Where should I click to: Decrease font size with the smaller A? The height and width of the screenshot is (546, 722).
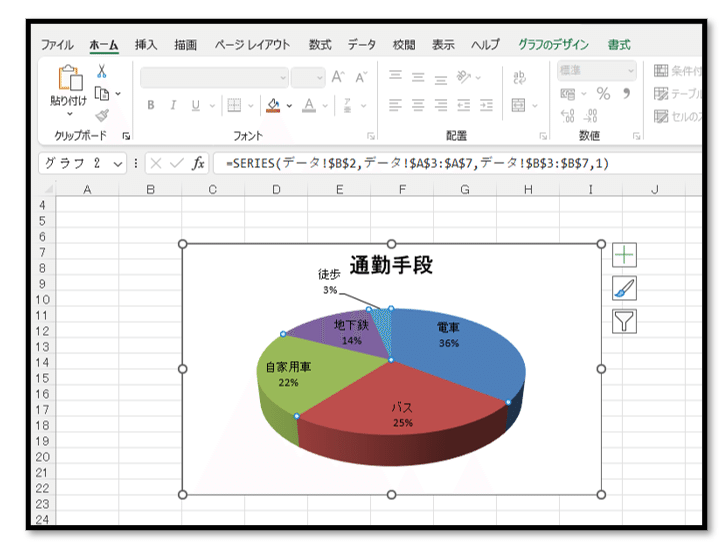[361, 77]
